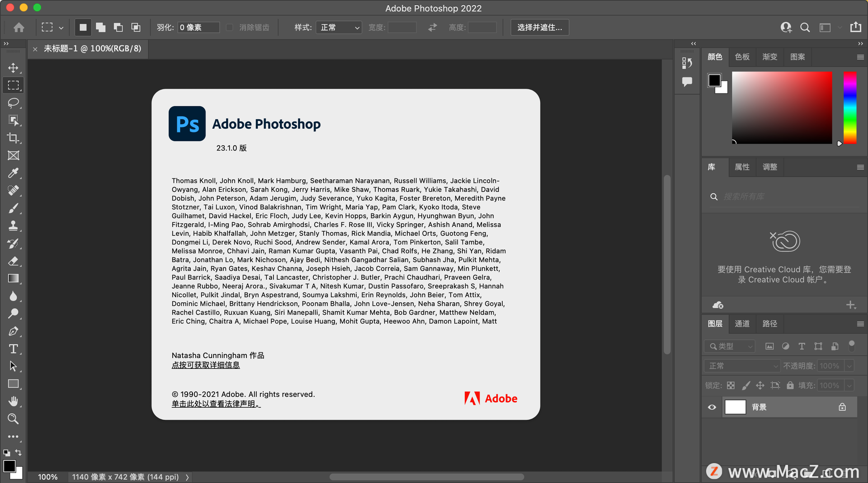Select the Horizontal Type tool
The width and height of the screenshot is (868, 483).
click(x=13, y=349)
